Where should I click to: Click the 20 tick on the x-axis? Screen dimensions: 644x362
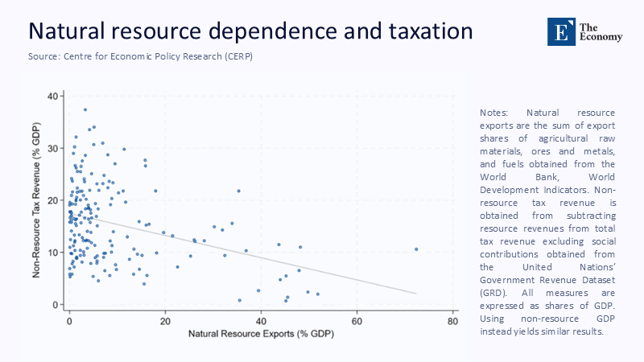(x=165, y=321)
